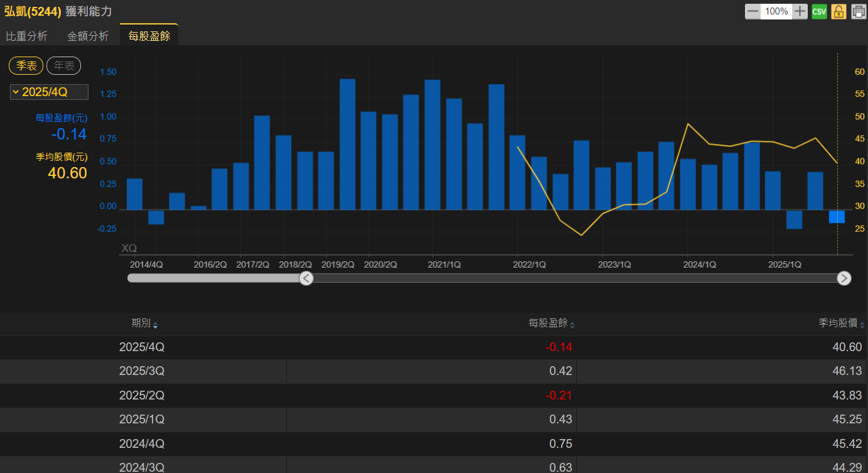This screenshot has width=868, height=473.
Task: Switch to the 年表 yearly view toggle
Action: (x=63, y=65)
